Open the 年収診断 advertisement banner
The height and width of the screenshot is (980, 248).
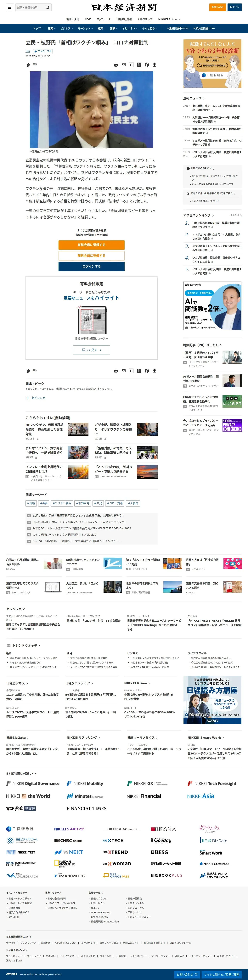tap(212, 64)
